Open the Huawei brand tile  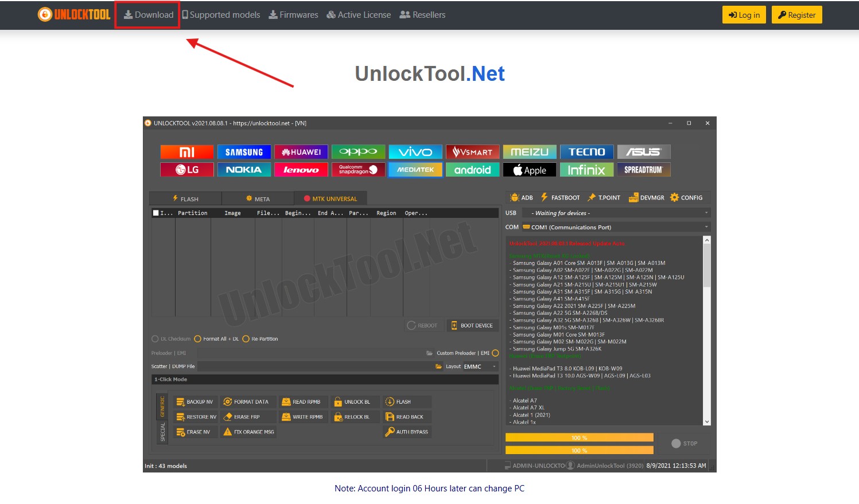tap(301, 152)
